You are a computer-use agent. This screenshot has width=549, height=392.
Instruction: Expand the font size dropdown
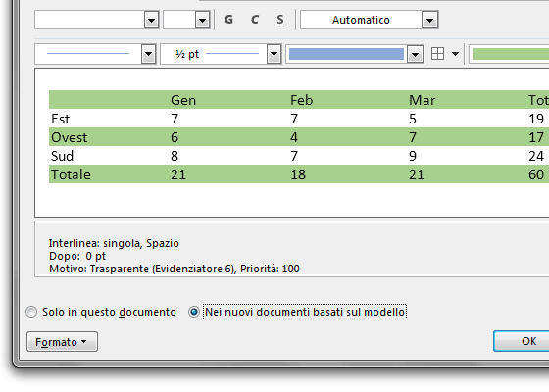[202, 20]
